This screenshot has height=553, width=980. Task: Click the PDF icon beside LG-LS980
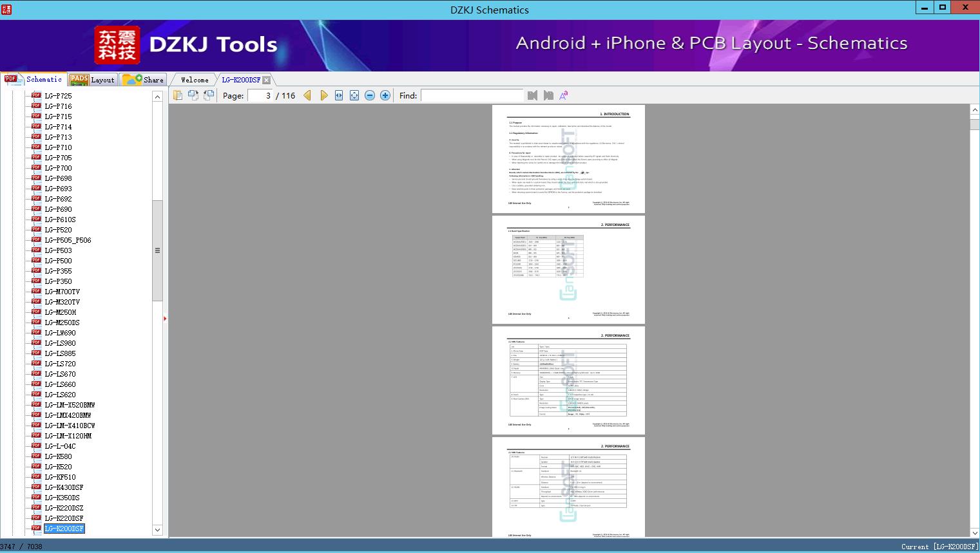pos(36,343)
